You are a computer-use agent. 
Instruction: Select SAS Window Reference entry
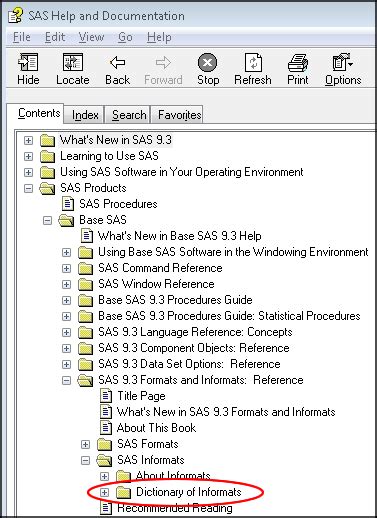pos(156,284)
